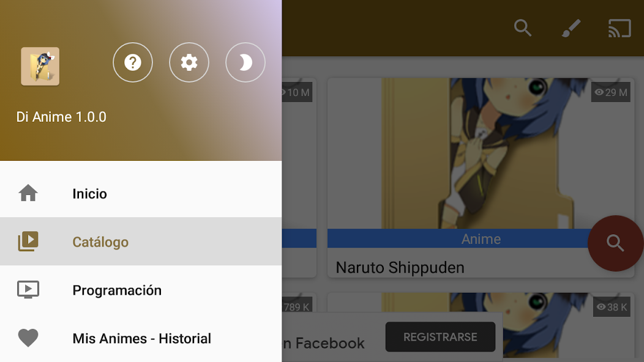Click the Di Anime app logo
This screenshot has width=644, height=362.
pos(41,66)
